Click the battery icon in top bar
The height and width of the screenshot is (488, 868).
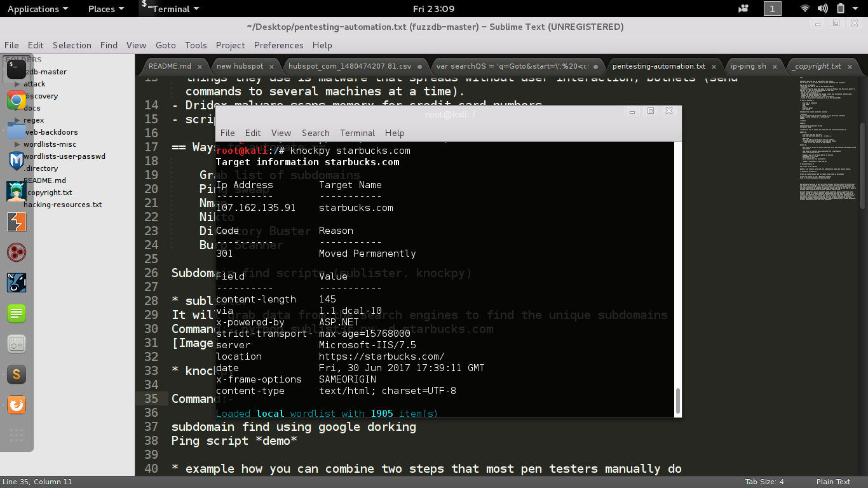point(841,9)
